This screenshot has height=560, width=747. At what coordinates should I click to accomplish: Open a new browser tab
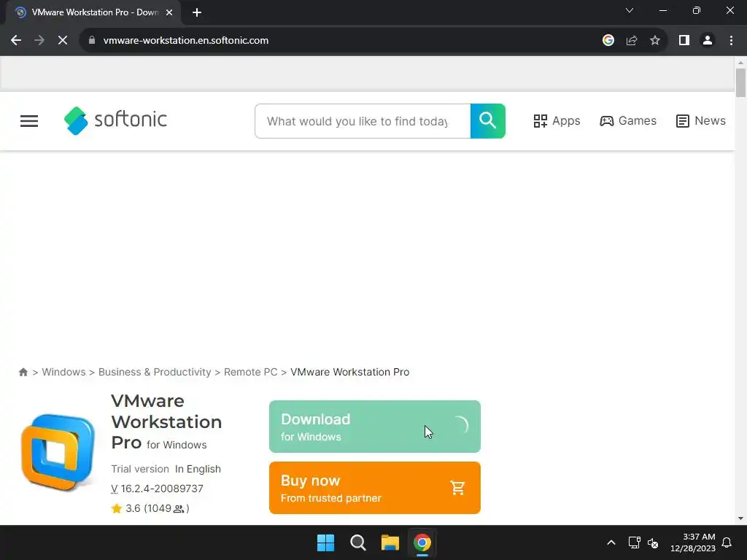(x=197, y=12)
